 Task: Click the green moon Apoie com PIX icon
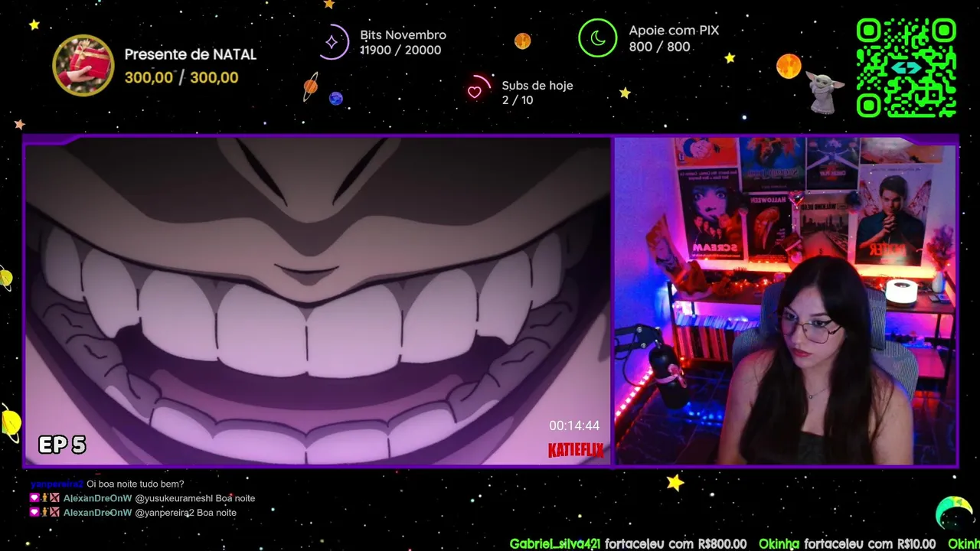(x=597, y=38)
